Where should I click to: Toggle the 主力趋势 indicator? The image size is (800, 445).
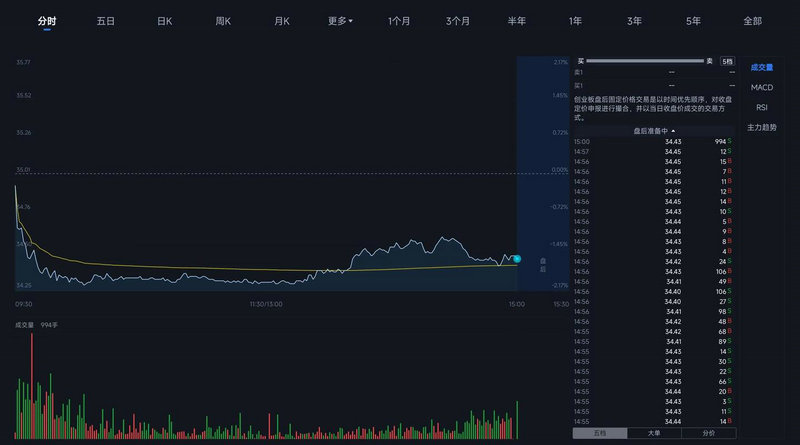(762, 127)
